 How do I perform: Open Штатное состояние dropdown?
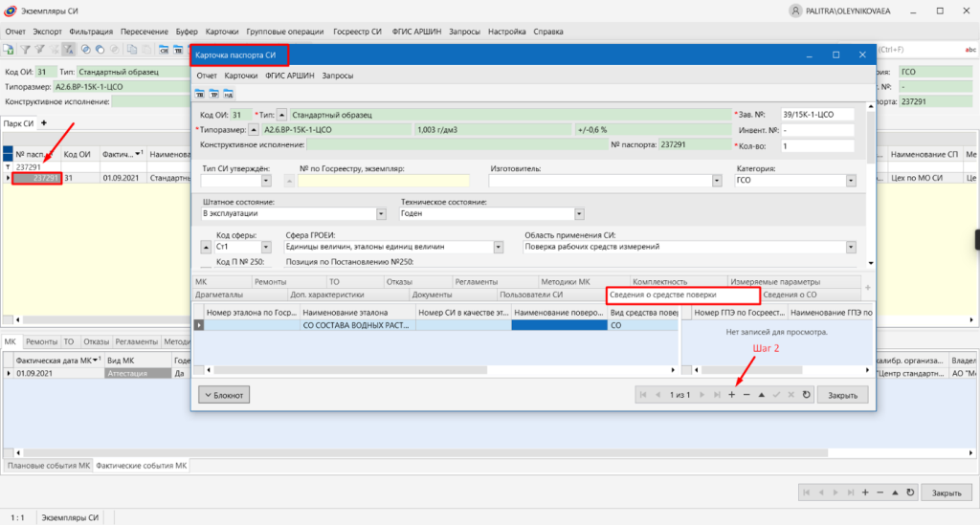point(381,213)
